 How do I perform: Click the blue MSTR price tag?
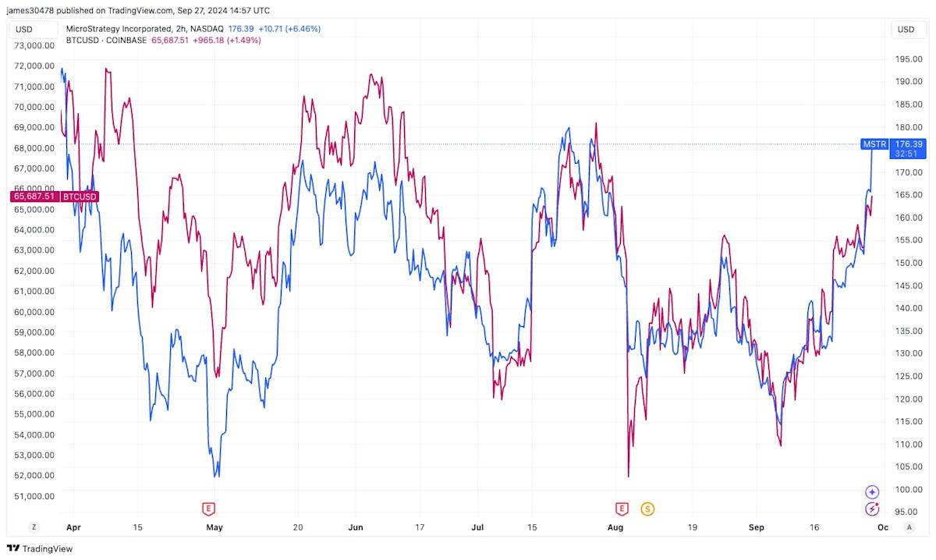874,144
